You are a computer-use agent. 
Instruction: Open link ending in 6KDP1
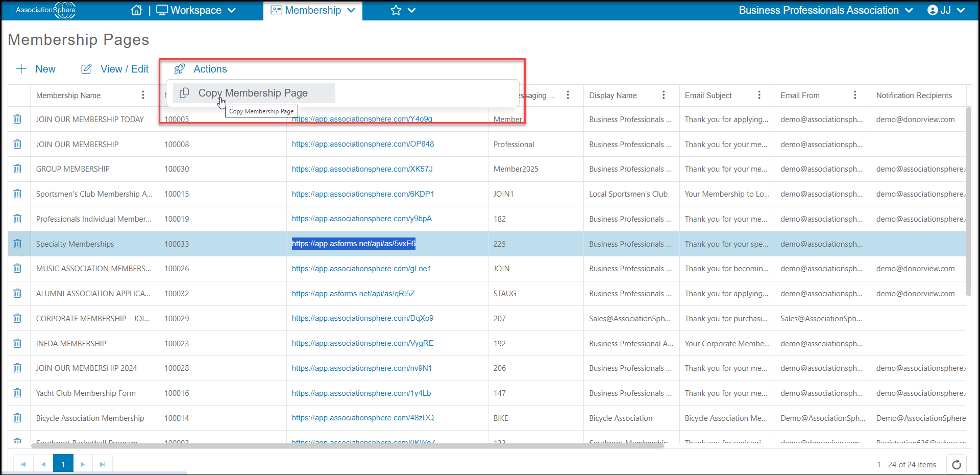tap(363, 194)
